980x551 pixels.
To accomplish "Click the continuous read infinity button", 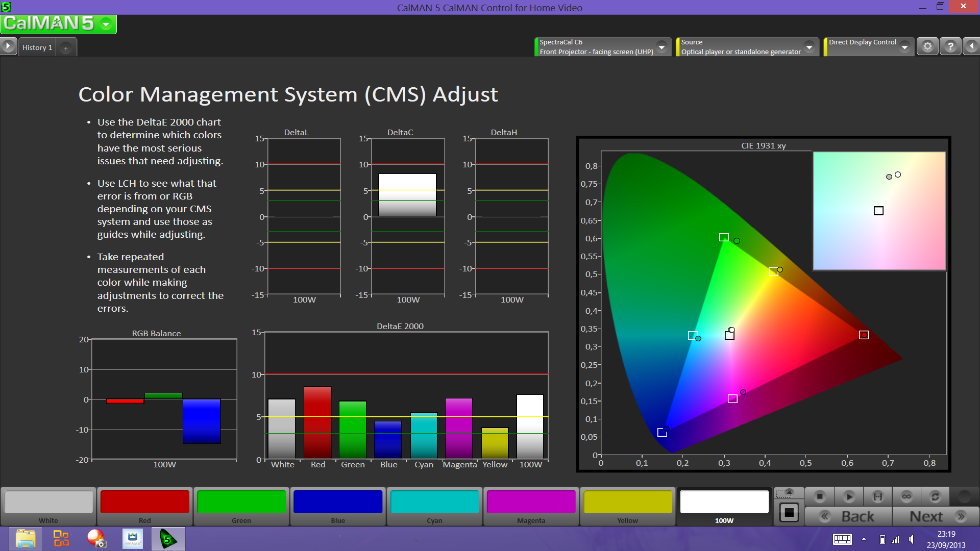I will [x=906, y=496].
